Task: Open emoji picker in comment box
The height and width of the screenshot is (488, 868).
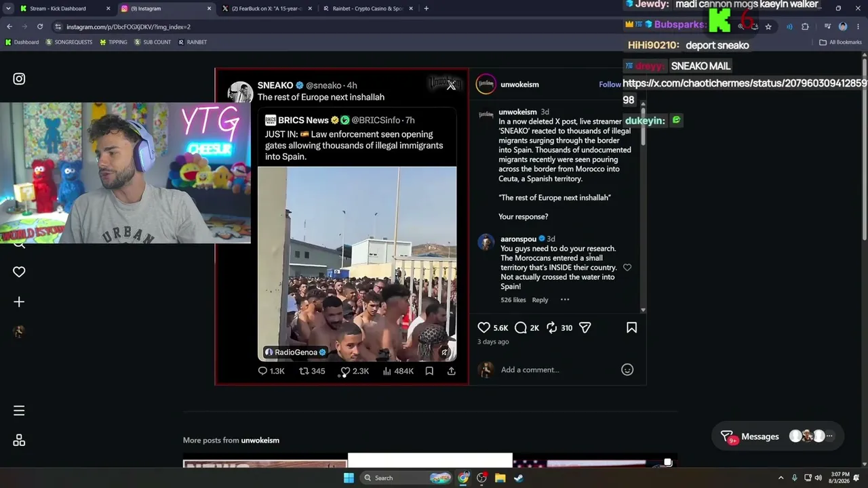Action: 627,370
